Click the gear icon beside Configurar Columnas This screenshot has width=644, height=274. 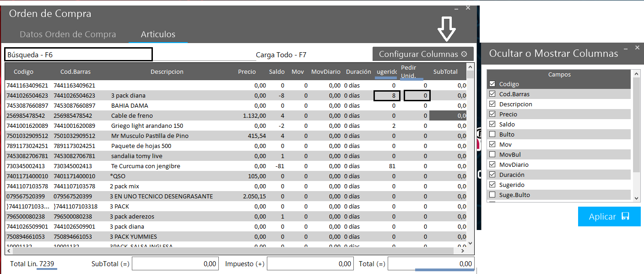point(464,54)
